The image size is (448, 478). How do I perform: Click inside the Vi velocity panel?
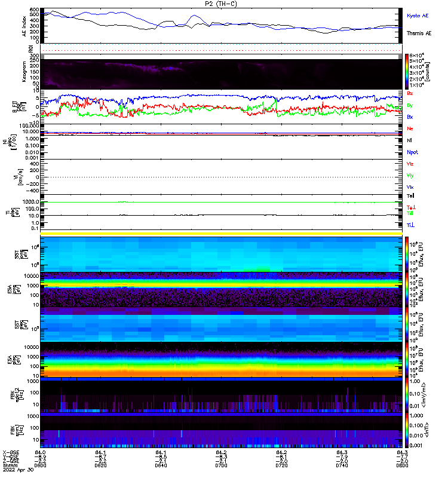click(x=221, y=177)
